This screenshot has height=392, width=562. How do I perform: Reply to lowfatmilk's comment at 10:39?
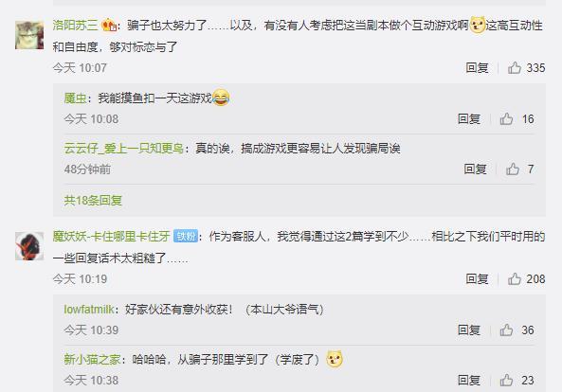pos(468,330)
